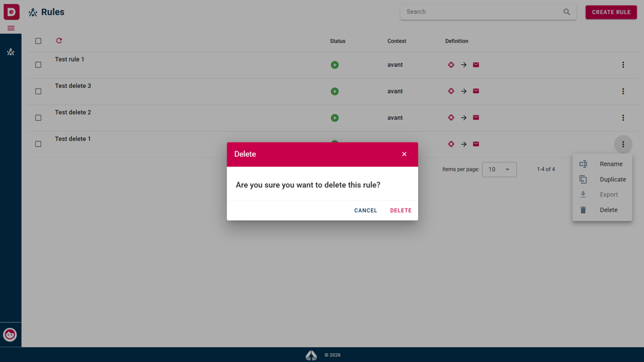Click the mail action icon for Test delete 3
The width and height of the screenshot is (644, 362).
click(476, 91)
